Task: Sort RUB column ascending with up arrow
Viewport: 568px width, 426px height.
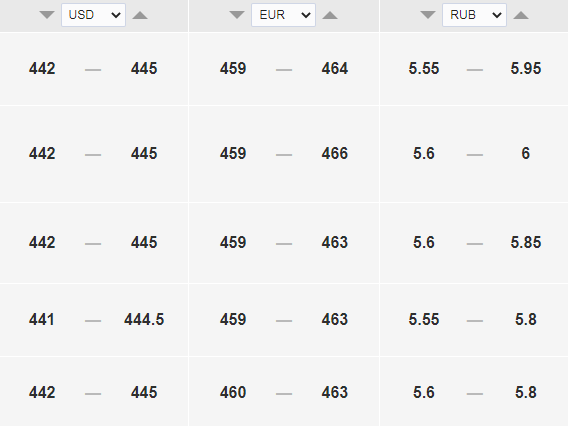Action: 521,15
